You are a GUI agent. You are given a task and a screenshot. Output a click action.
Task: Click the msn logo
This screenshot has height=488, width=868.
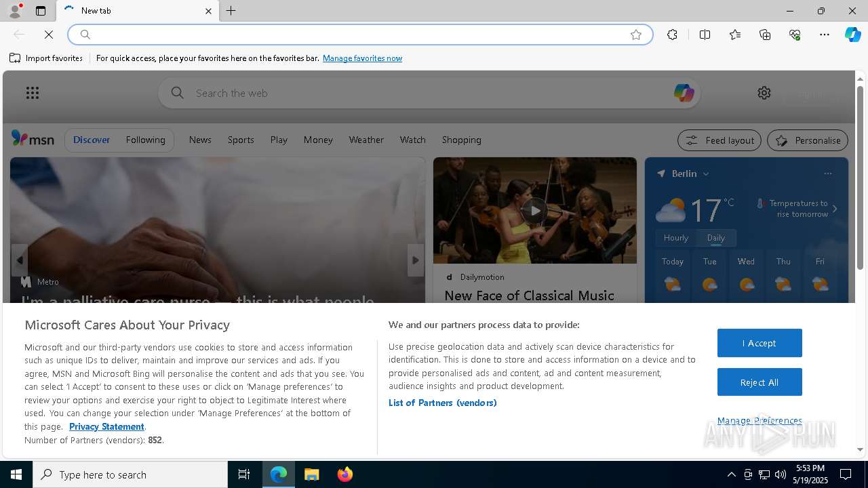click(x=33, y=139)
